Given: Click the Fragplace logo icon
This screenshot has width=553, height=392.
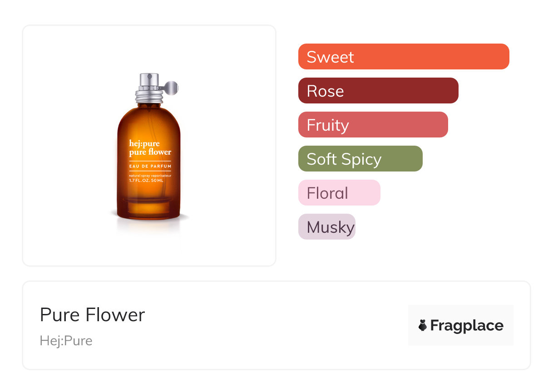Looking at the screenshot, I should [423, 325].
